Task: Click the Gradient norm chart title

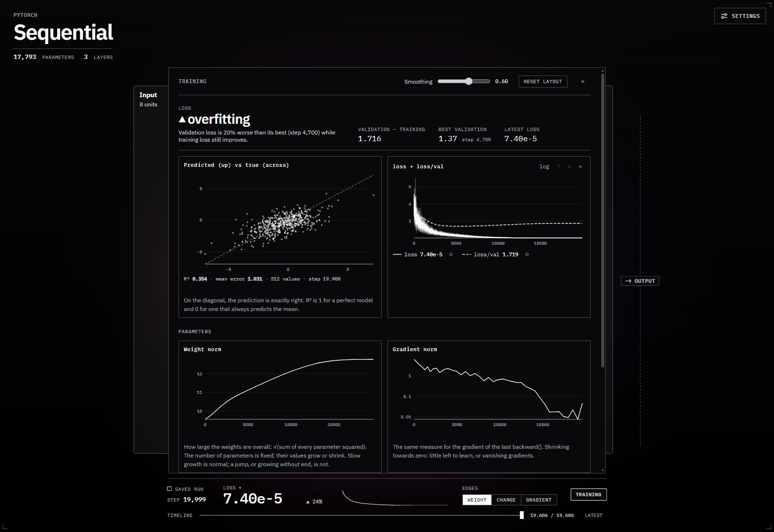Action: coord(415,349)
